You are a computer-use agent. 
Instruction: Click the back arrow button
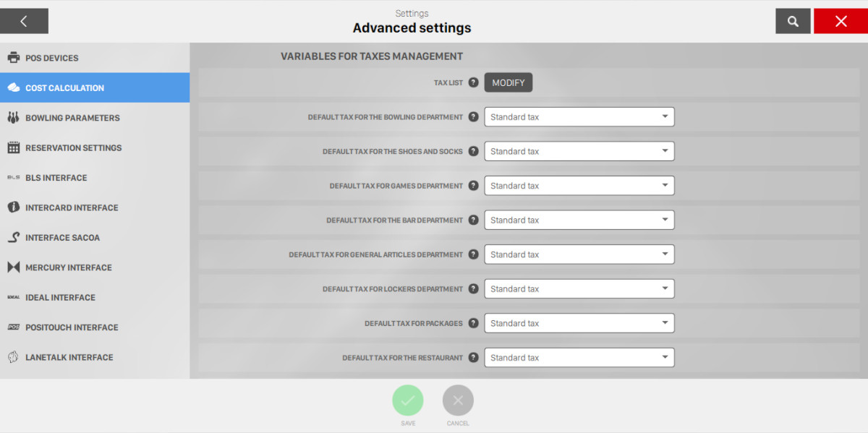(24, 22)
